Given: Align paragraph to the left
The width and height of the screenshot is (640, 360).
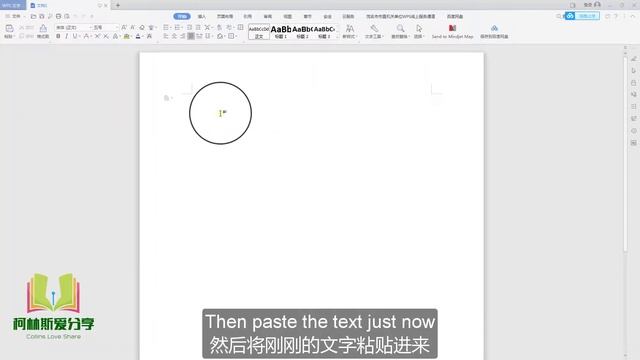Looking at the screenshot, I should coord(166,36).
